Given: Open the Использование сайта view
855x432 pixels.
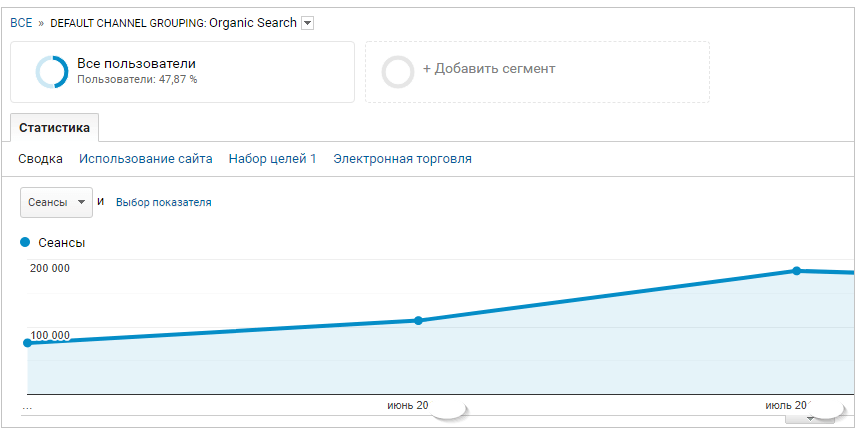Looking at the screenshot, I should pyautogui.click(x=146, y=159).
